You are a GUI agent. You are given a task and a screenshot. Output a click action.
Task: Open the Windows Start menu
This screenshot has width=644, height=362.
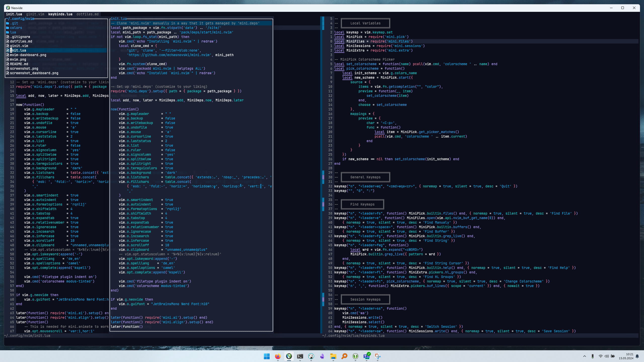[x=267, y=356]
